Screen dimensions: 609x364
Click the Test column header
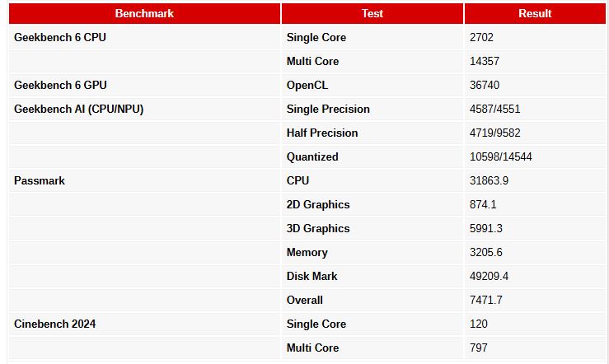372,13
